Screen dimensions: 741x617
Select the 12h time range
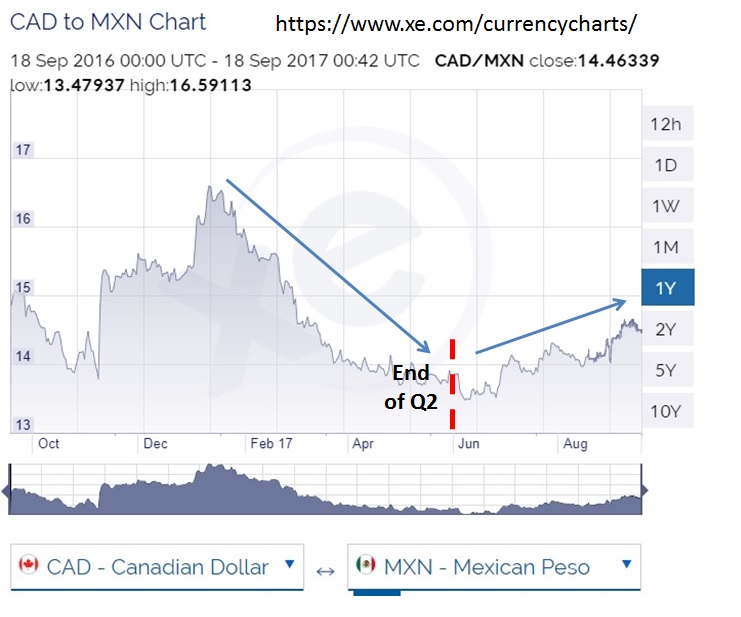pyautogui.click(x=666, y=124)
